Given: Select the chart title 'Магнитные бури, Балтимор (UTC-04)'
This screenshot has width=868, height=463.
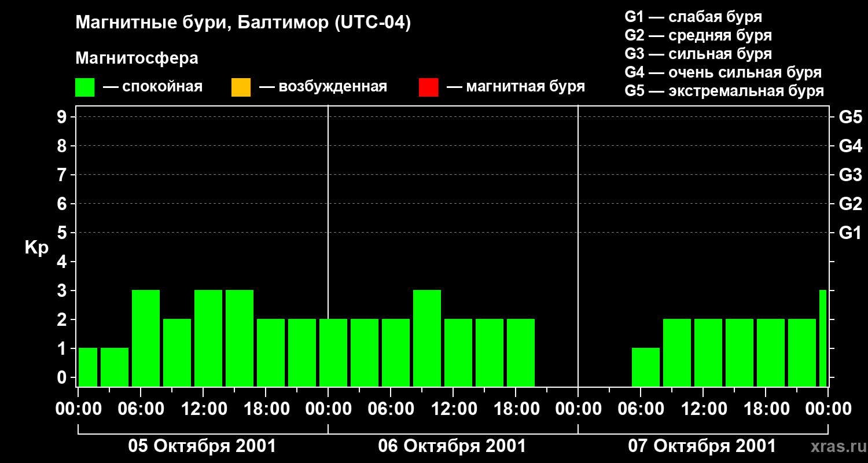Looking at the screenshot, I should (243, 23).
